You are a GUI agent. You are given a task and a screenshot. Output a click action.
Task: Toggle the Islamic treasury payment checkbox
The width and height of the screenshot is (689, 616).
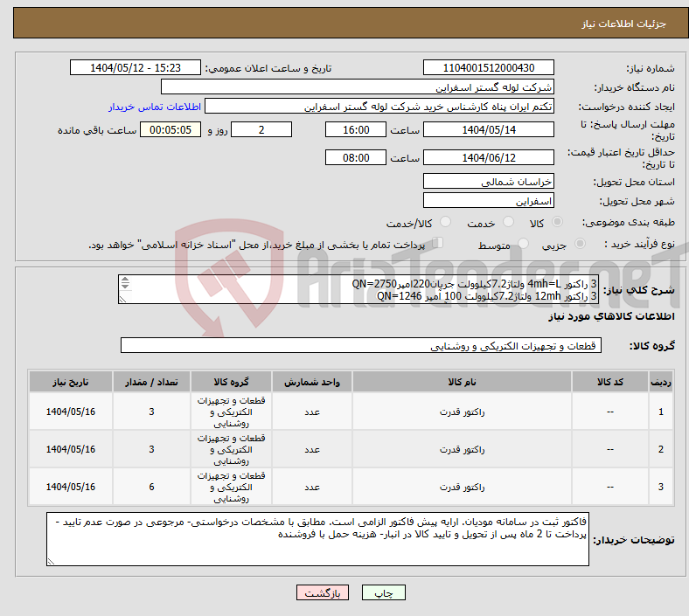(438, 243)
